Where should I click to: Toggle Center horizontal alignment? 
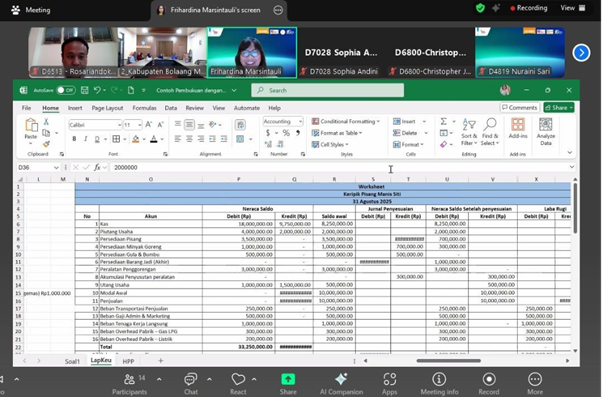(189, 139)
